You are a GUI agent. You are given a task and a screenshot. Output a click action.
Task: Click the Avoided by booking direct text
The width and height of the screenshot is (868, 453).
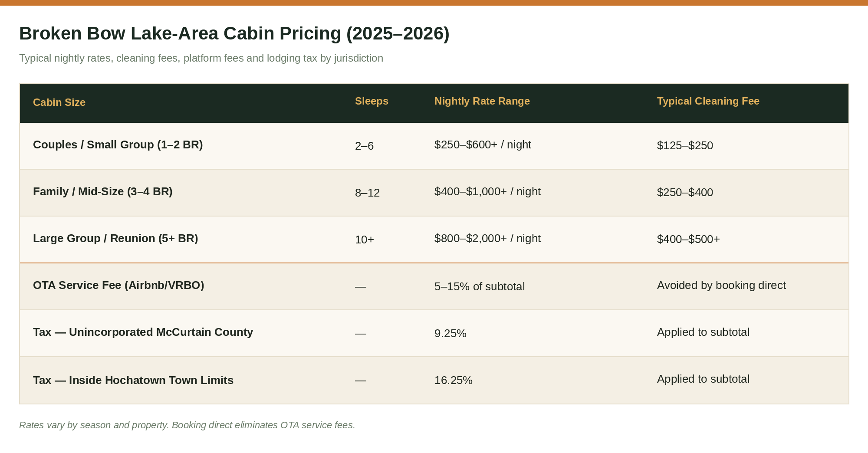[721, 285]
